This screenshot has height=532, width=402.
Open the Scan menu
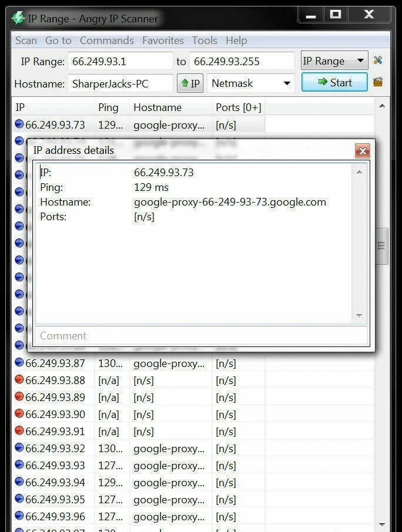(x=26, y=41)
